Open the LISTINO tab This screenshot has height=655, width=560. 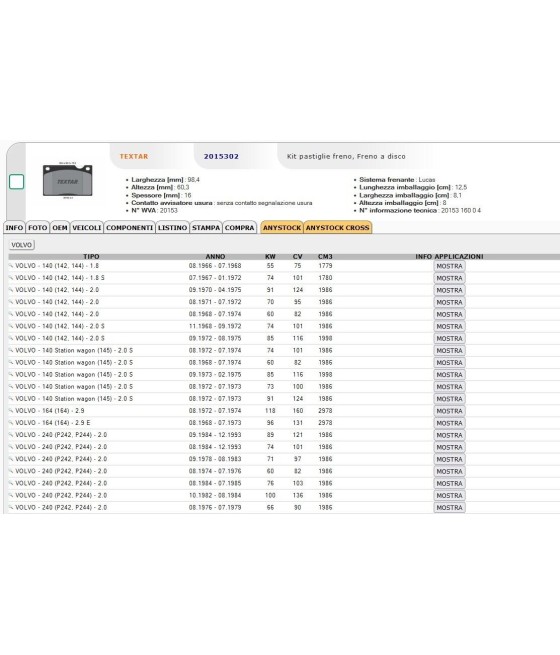click(172, 228)
